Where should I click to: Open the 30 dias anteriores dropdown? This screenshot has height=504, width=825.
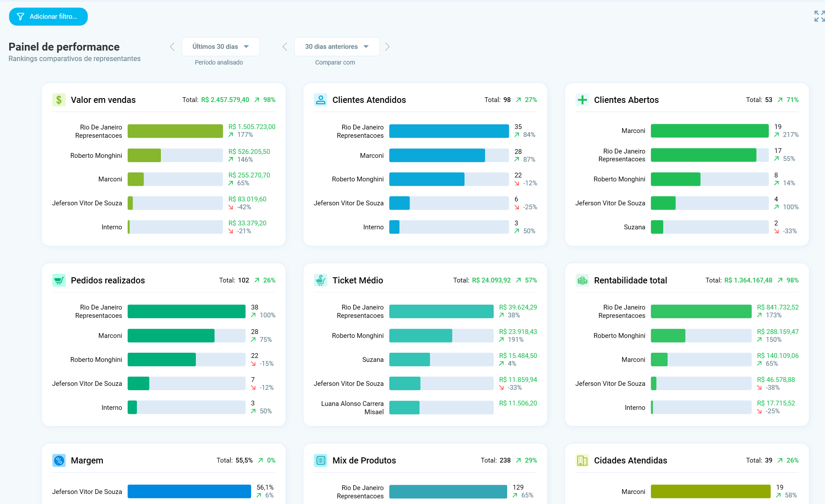tap(337, 47)
